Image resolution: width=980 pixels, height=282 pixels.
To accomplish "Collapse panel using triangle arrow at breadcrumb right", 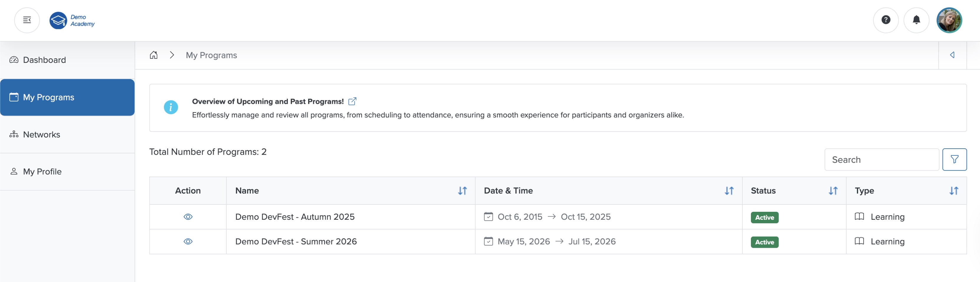I will point(952,55).
